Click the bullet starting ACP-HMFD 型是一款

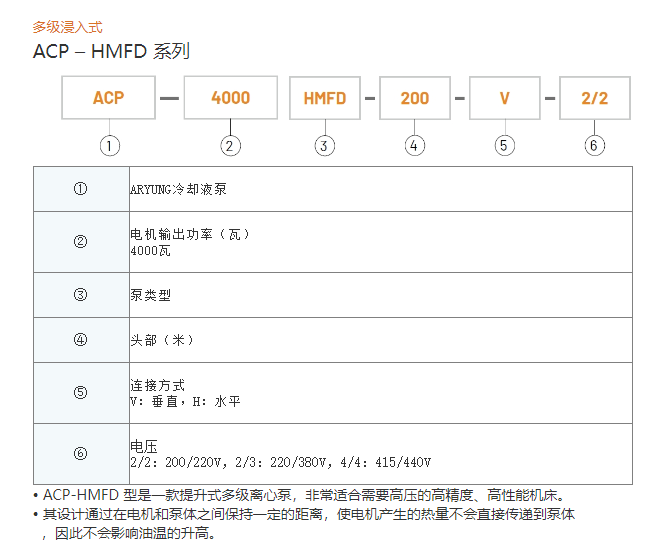[x=299, y=495]
